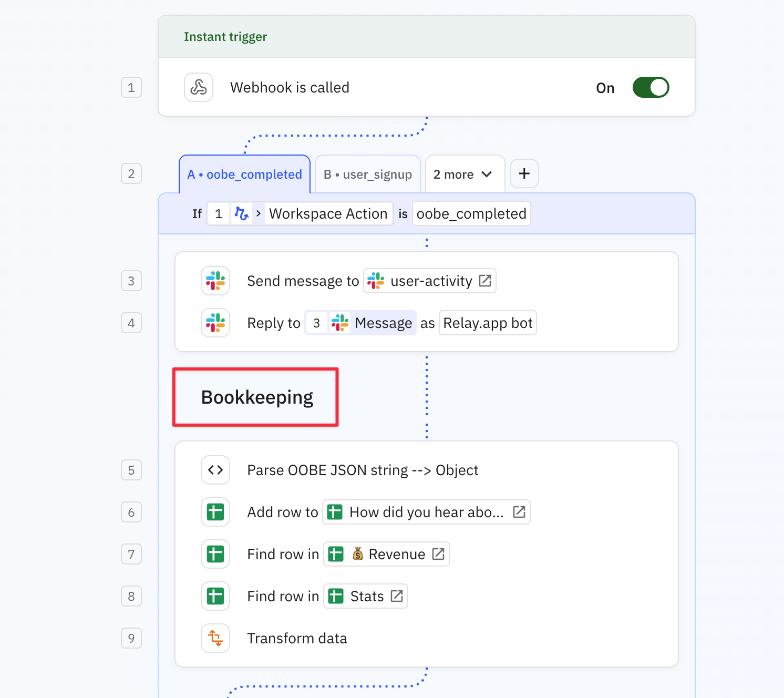The width and height of the screenshot is (784, 698).
Task: Add a new path with plus button
Action: tap(524, 173)
